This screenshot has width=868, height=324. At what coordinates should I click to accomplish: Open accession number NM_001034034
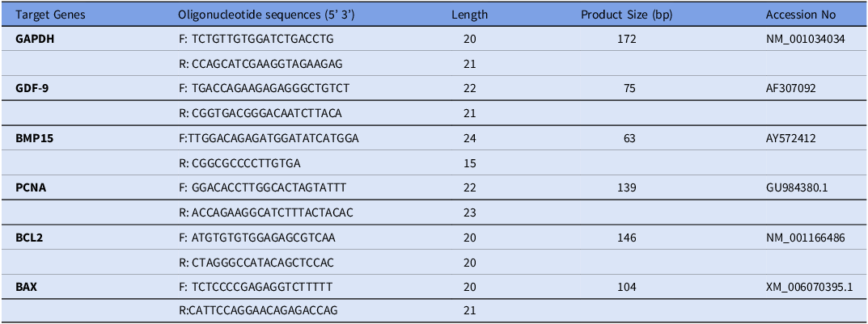click(x=806, y=39)
